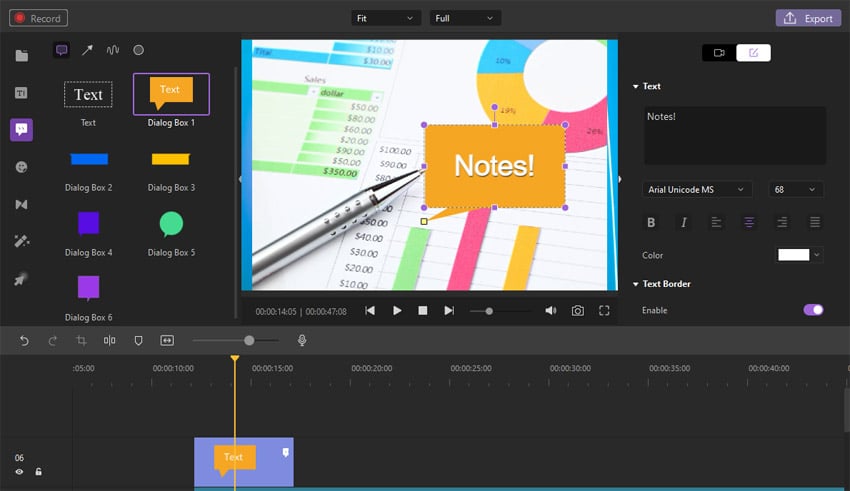This screenshot has height=491, width=850.
Task: Choose the Dialog Box 1 thumbnail
Action: click(x=171, y=94)
